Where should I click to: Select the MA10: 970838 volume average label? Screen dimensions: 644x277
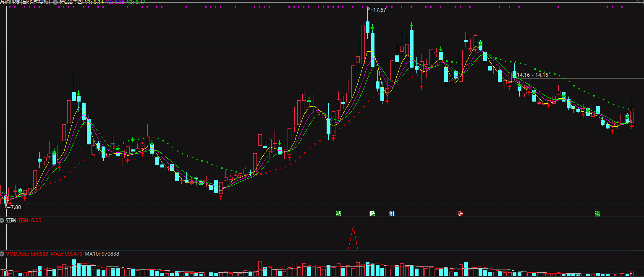[x=102, y=254]
